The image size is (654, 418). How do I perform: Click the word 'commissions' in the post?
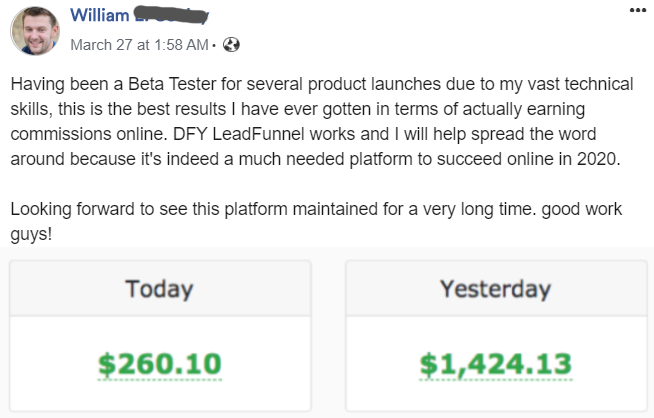tap(62, 133)
